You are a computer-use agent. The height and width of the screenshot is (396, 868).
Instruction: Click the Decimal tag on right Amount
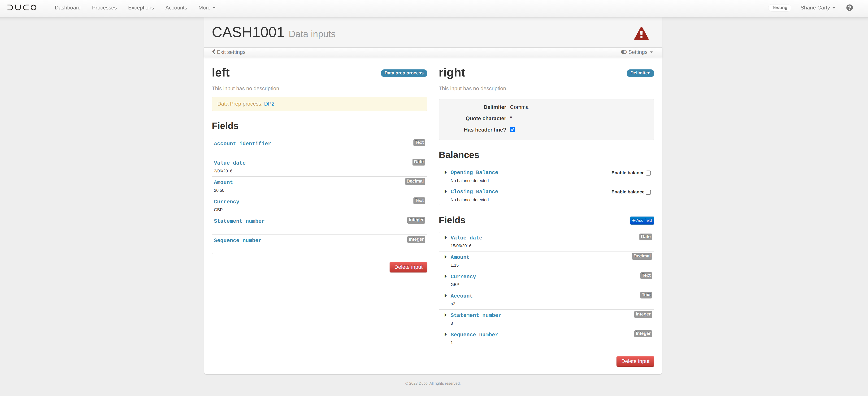642,256
